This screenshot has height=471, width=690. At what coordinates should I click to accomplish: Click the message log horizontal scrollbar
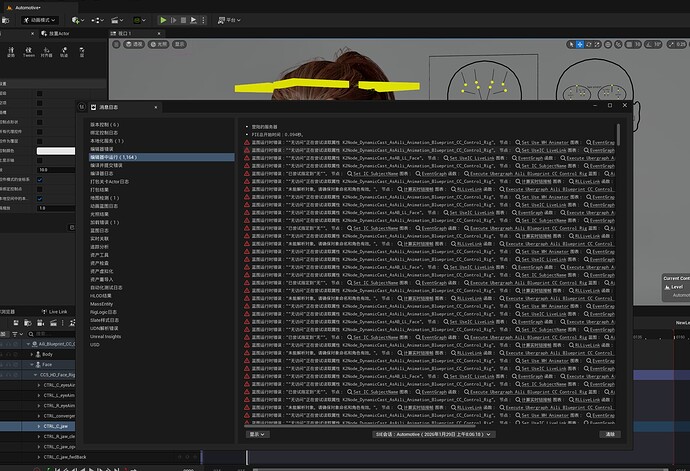coord(360,426)
